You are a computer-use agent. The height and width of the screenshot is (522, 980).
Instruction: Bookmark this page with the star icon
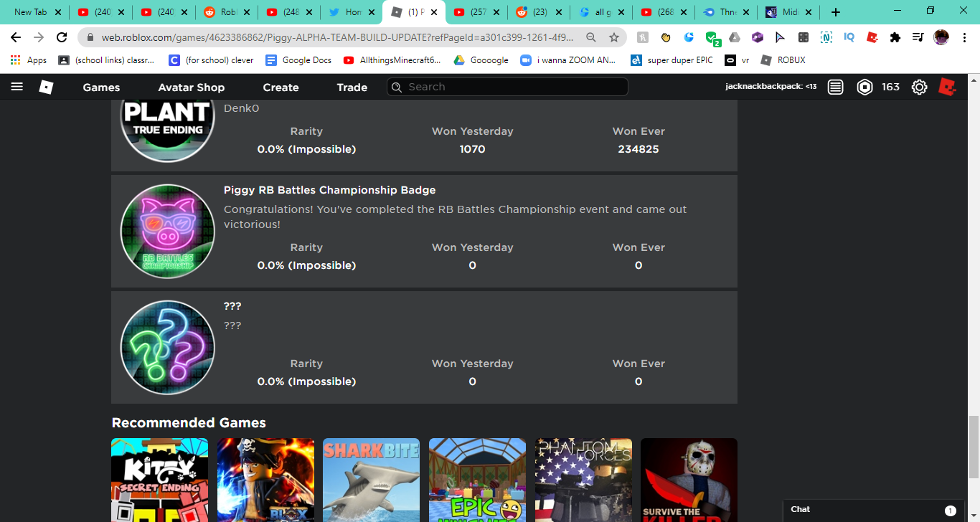coord(614,37)
